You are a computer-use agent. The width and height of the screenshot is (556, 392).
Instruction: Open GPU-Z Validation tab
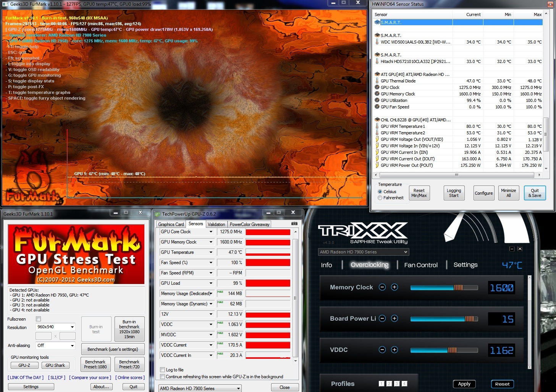pos(217,224)
